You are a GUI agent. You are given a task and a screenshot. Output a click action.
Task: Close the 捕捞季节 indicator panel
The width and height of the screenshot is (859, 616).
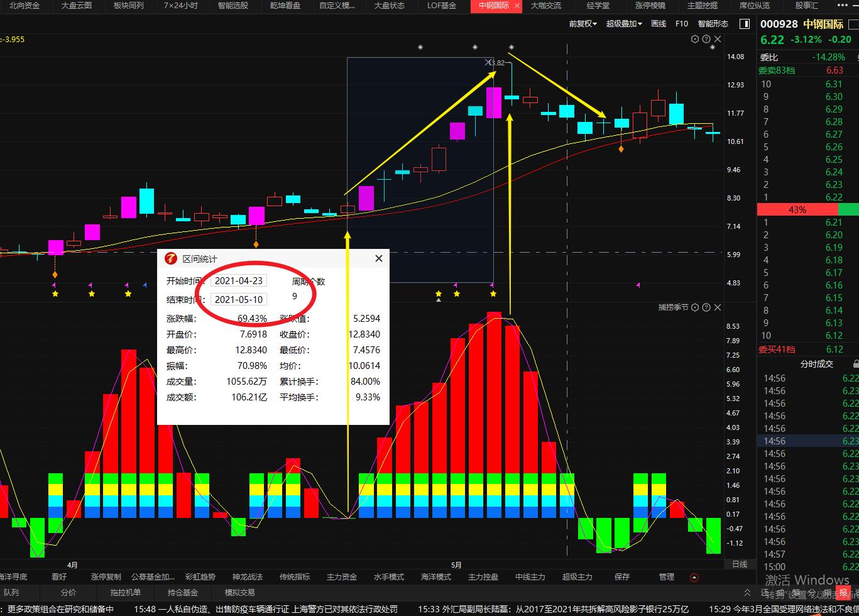718,307
